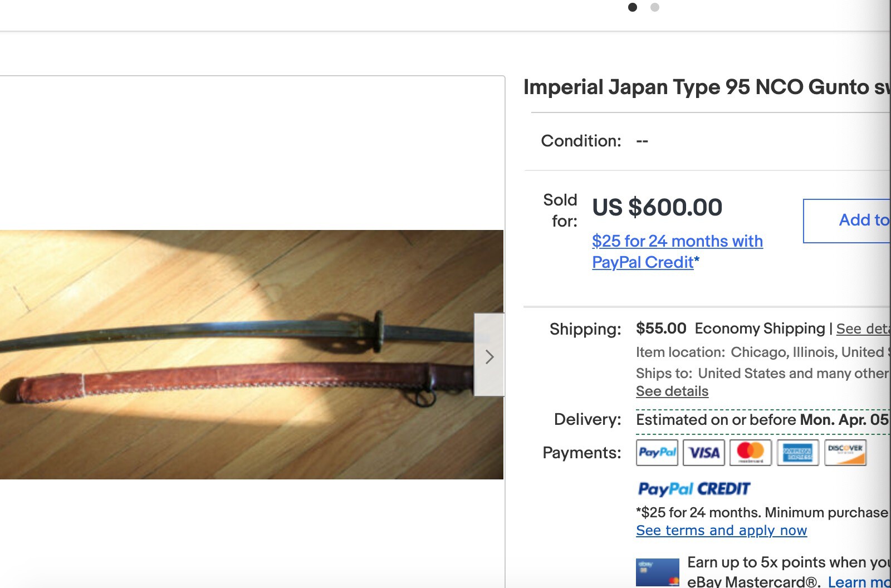Open Learn more for eBay Mastercard

(858, 582)
